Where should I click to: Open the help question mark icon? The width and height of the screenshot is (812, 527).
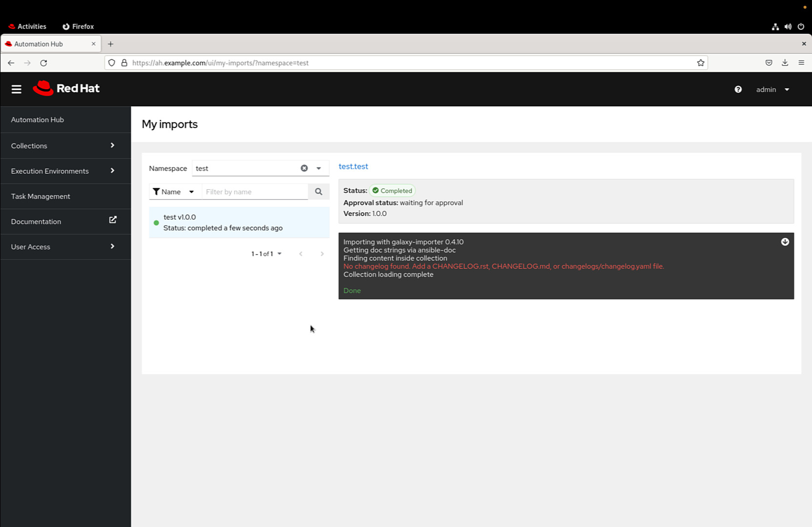point(738,89)
